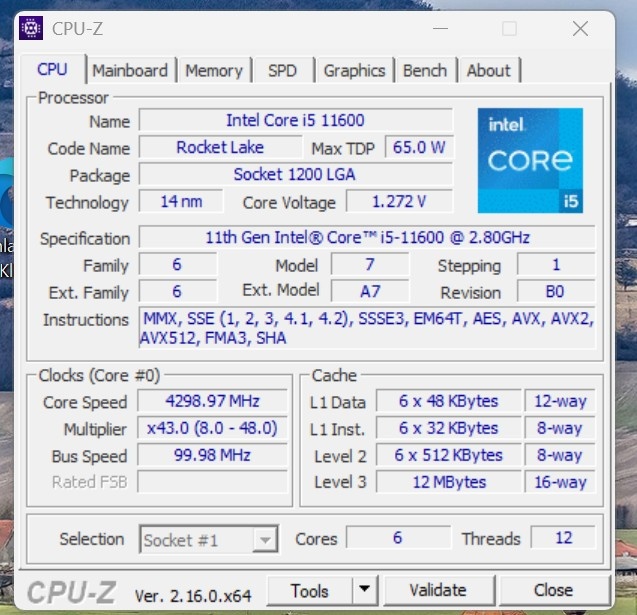Click the Name field 'Intel Core i5 11600'

click(x=296, y=120)
